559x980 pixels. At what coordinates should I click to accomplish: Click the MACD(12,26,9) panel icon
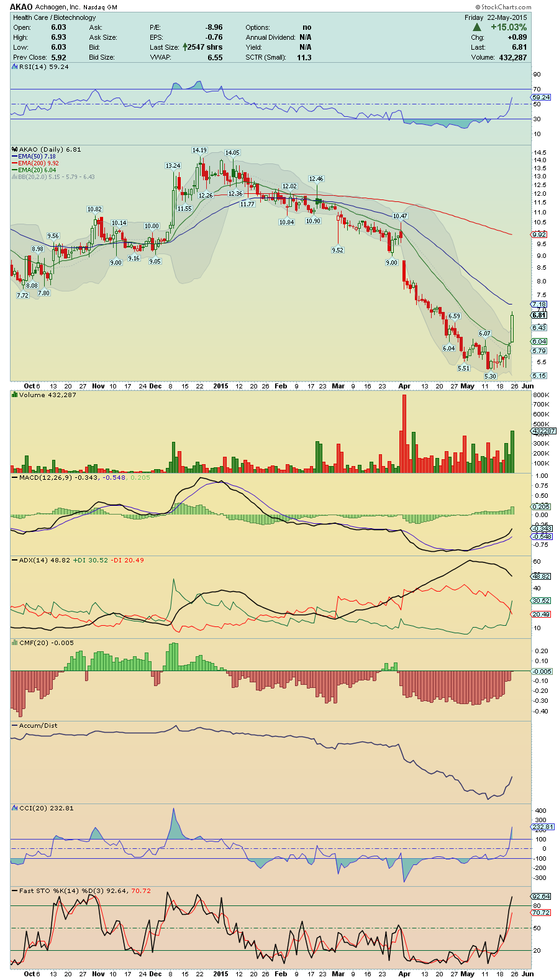pos(15,477)
